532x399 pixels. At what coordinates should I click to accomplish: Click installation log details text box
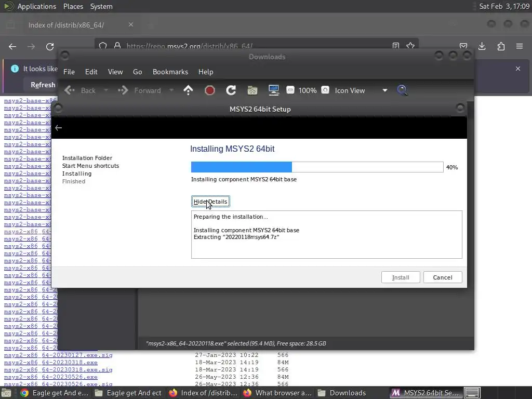click(326, 234)
